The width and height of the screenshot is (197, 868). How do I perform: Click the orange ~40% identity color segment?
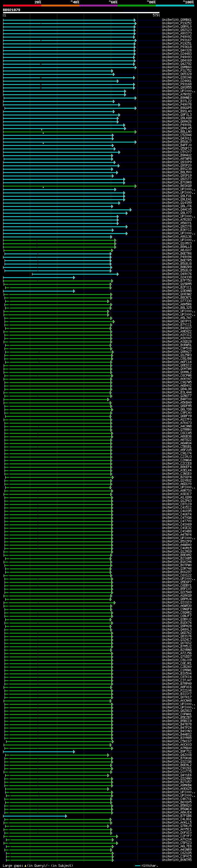coord(60,6)
